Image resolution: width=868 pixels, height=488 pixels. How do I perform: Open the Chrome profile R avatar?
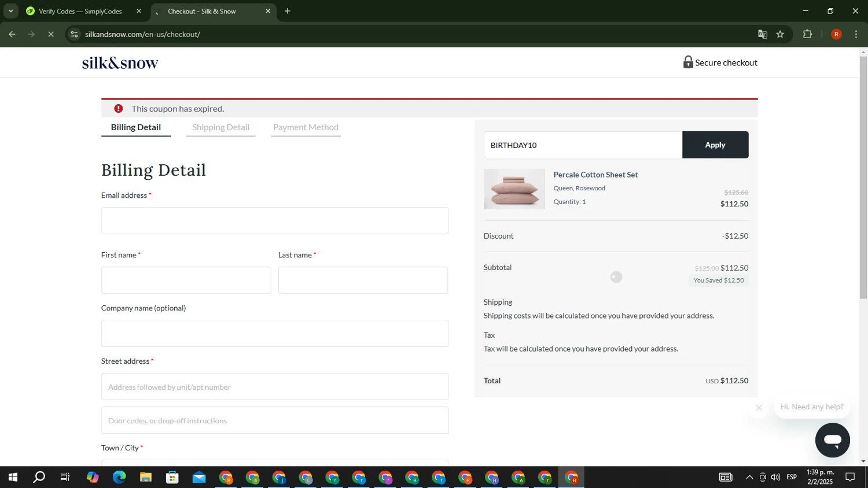tap(836, 34)
